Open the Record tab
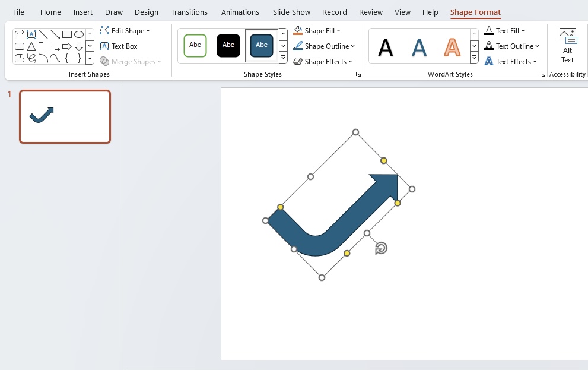This screenshot has width=588, height=370. [335, 12]
